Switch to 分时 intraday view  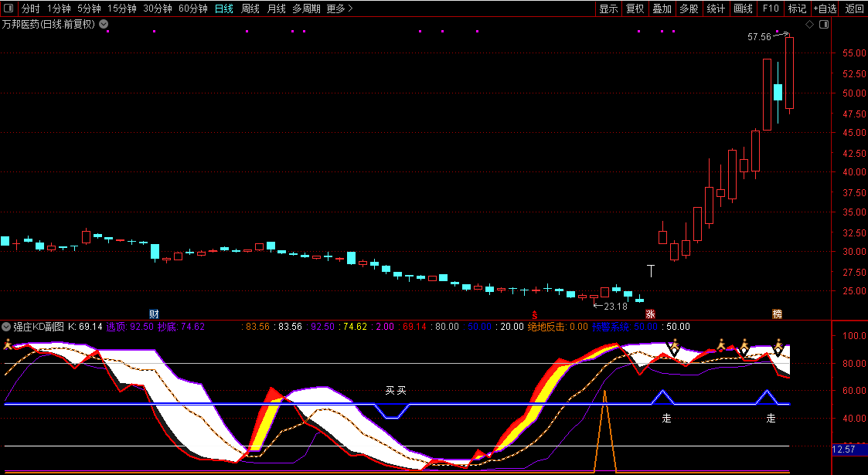[x=30, y=8]
